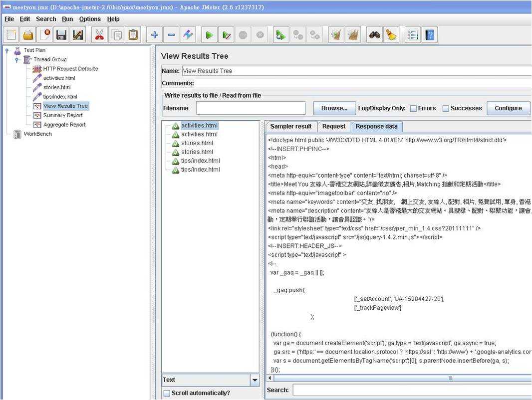Open search with the binoculars icon
The height and width of the screenshot is (400, 532).
point(375,35)
